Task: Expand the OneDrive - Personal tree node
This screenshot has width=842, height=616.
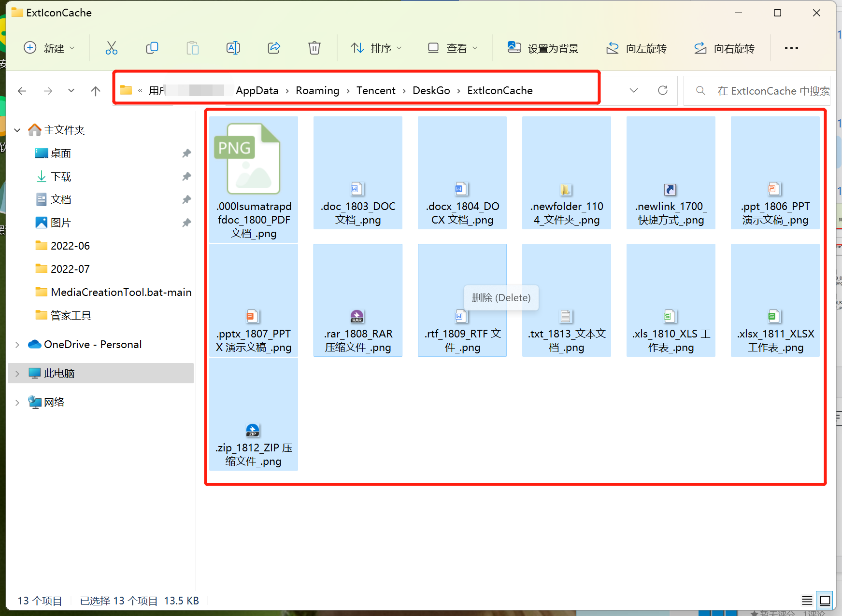Action: pos(17,345)
